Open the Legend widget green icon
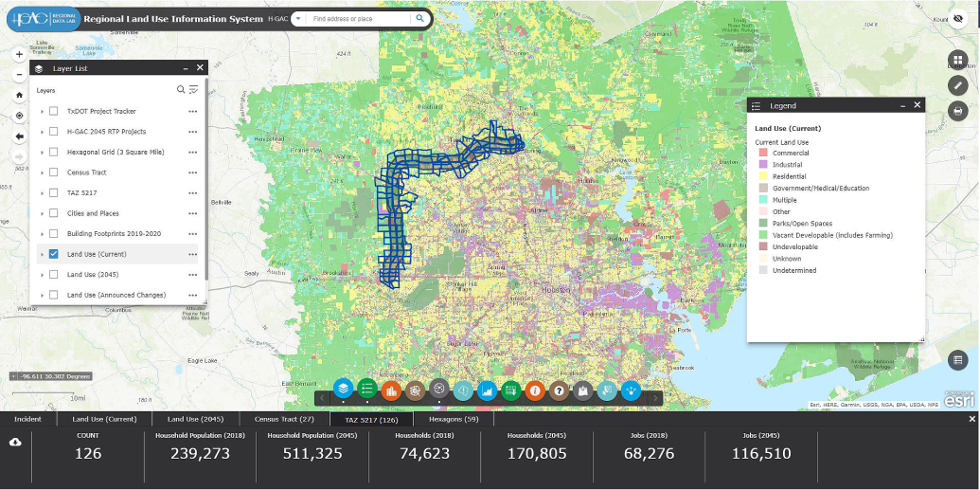The height and width of the screenshot is (490, 980). (366, 390)
